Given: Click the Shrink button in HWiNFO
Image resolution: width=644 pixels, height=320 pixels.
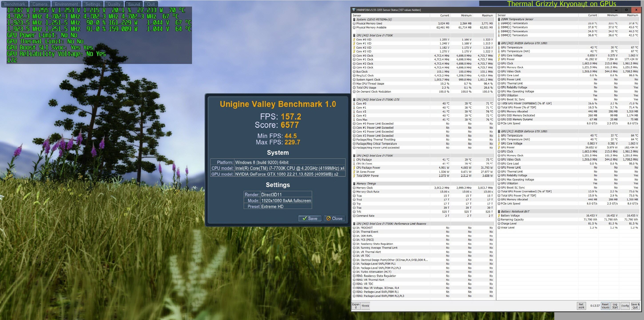Looking at the screenshot, I should pos(365,306).
